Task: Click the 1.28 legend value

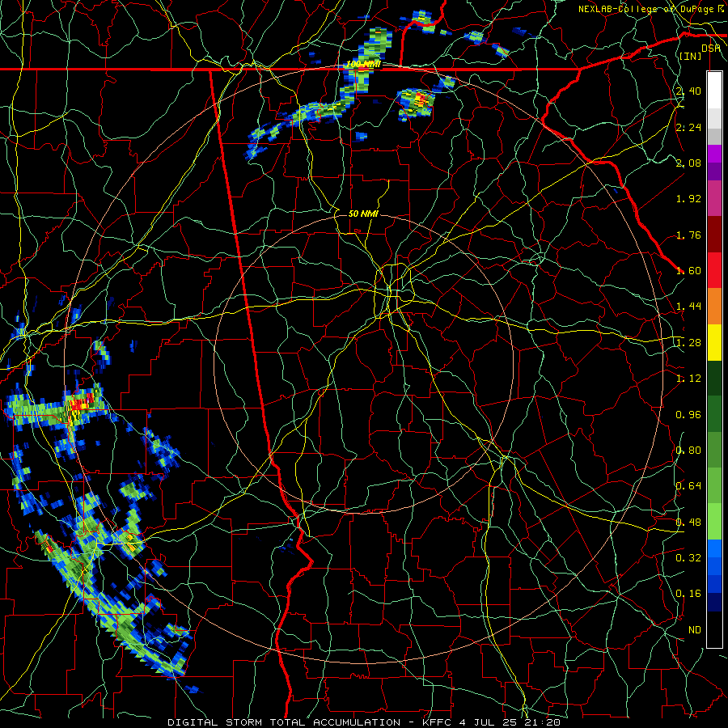Action: point(688,343)
